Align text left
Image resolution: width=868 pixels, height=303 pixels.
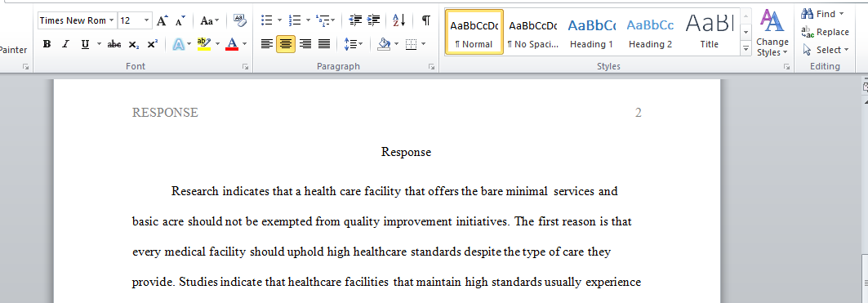tap(267, 44)
